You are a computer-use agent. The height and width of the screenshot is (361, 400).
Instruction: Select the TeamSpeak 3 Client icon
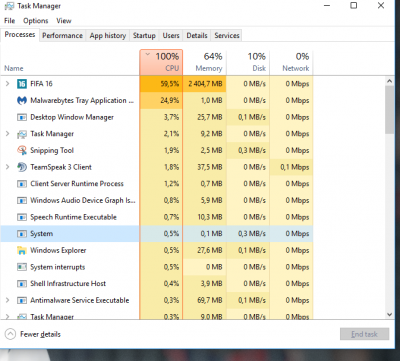(22, 167)
